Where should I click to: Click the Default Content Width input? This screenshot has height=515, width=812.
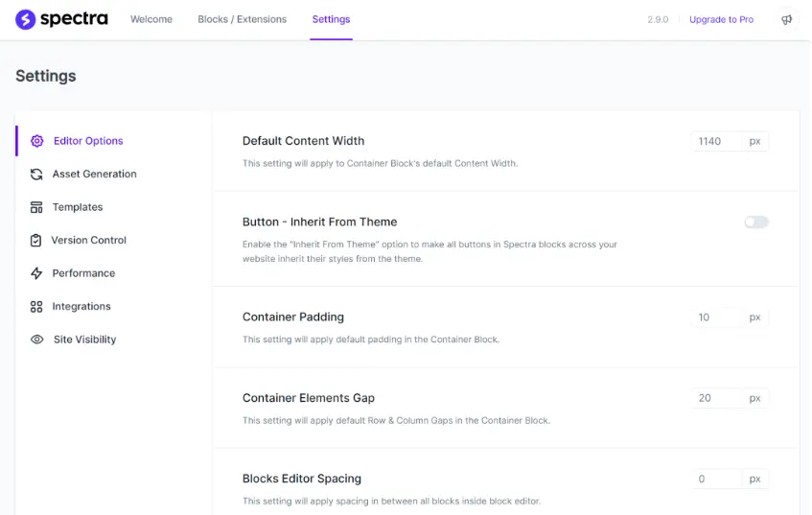coord(717,141)
